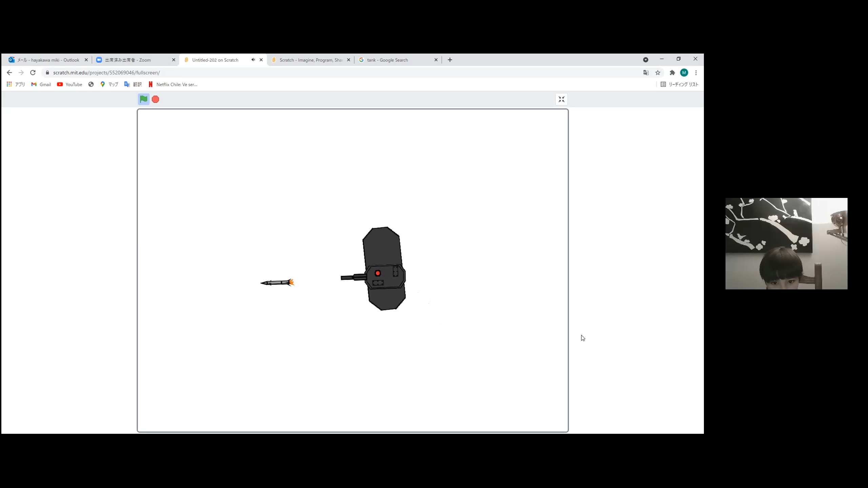868x488 pixels.
Task: Exit Scratch fullscreen mode icon
Action: point(561,99)
